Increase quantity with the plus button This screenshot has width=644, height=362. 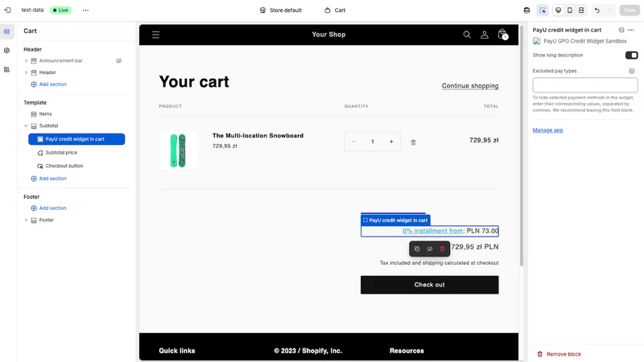391,142
